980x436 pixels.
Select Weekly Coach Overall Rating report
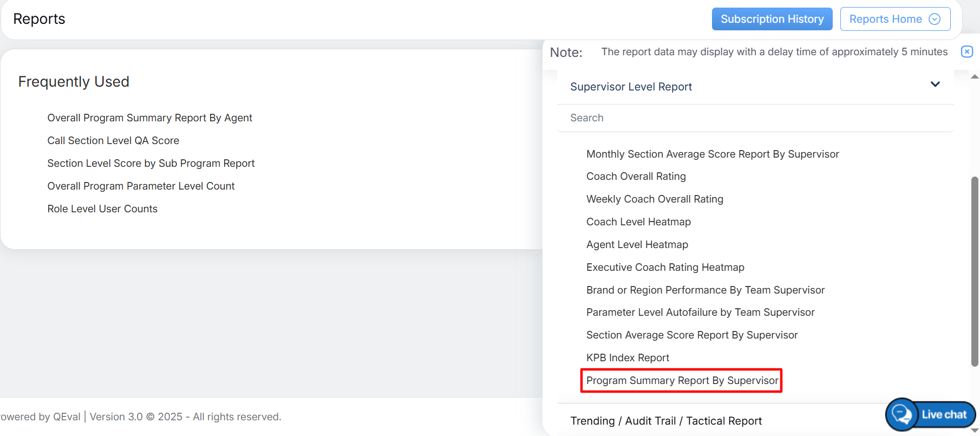(x=654, y=199)
